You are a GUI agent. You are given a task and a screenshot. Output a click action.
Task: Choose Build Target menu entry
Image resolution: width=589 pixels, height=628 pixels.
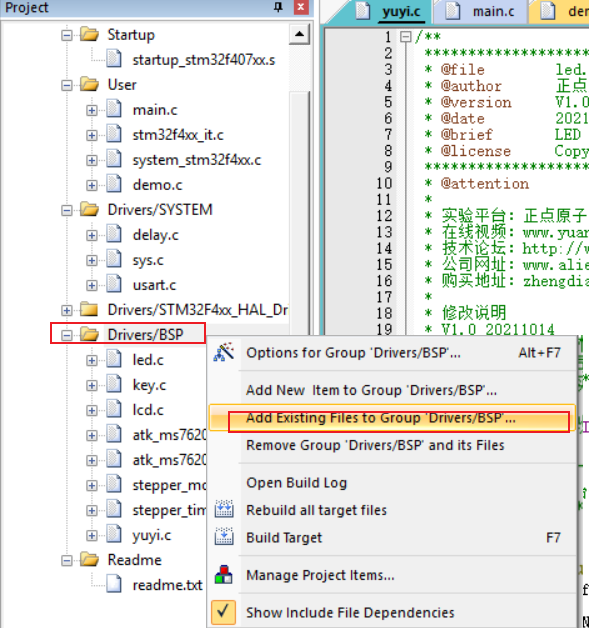pyautogui.click(x=392, y=537)
